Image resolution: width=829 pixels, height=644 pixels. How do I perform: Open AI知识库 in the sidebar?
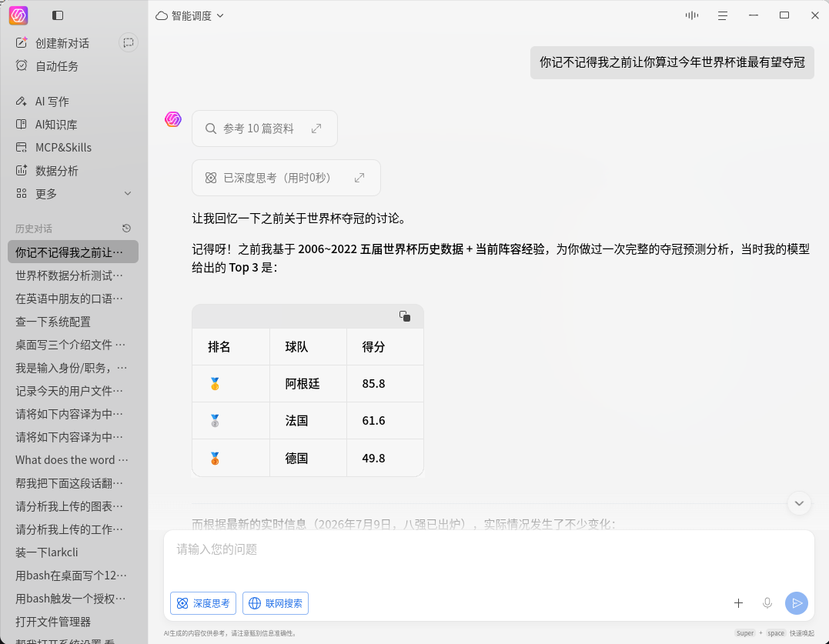pyautogui.click(x=56, y=124)
